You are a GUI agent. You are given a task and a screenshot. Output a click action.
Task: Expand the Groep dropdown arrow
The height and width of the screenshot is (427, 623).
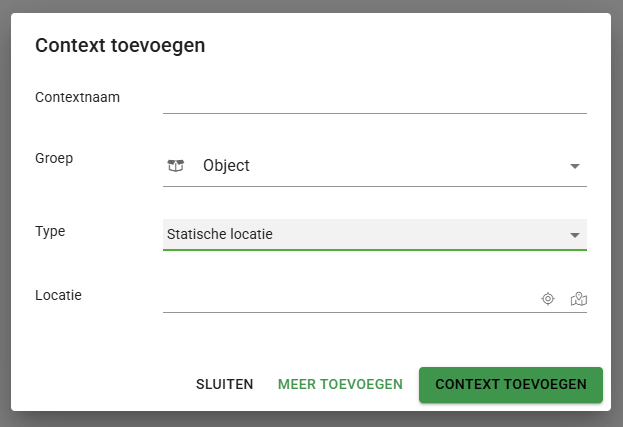[x=575, y=167]
